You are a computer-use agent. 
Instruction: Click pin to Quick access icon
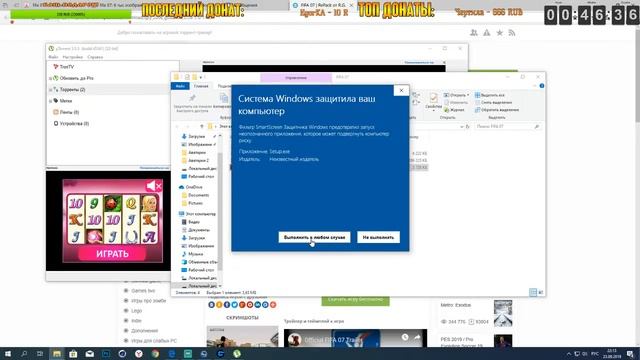(x=192, y=98)
